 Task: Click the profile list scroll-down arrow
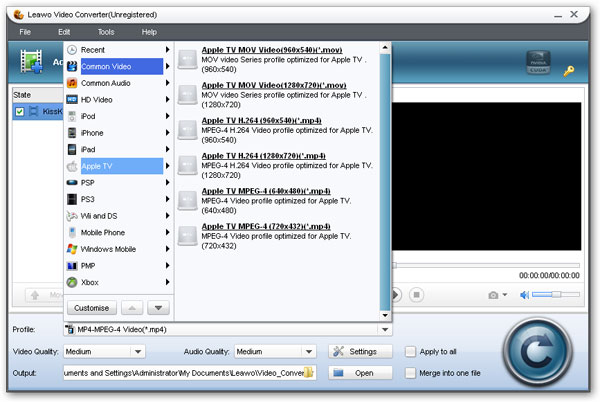(x=385, y=316)
